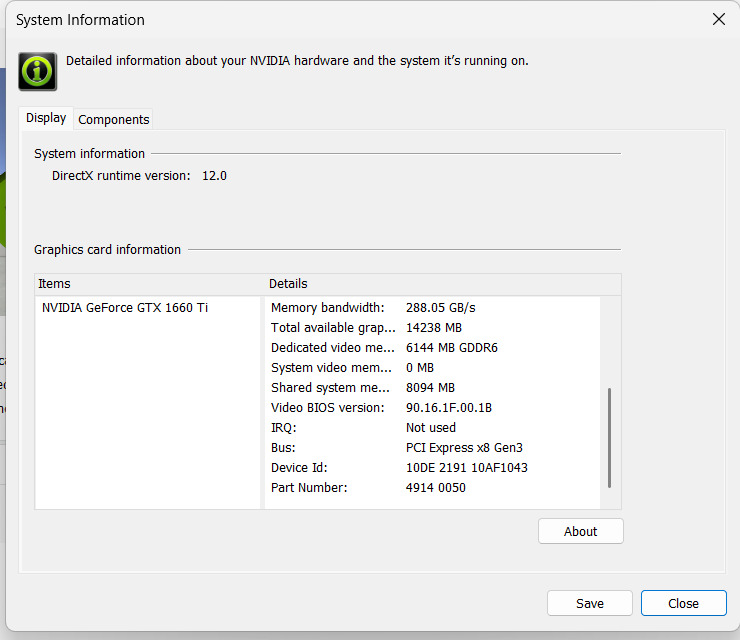Viewport: 740px width, 640px height.
Task: Click the 12.0 DirectX version value
Action: point(214,176)
